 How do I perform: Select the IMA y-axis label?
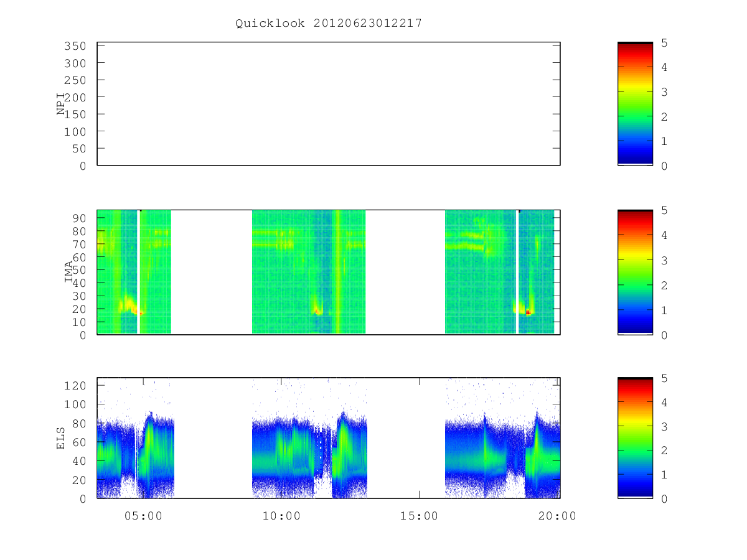(68, 272)
